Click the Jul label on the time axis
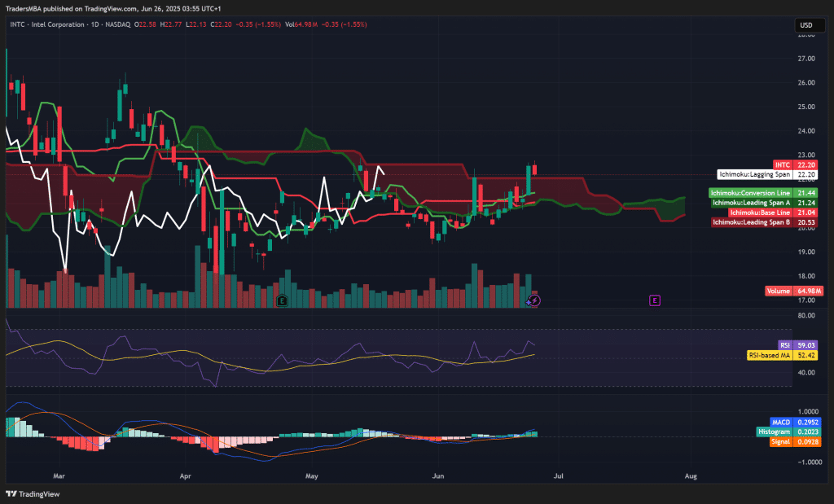Image resolution: width=834 pixels, height=504 pixels. (x=558, y=473)
